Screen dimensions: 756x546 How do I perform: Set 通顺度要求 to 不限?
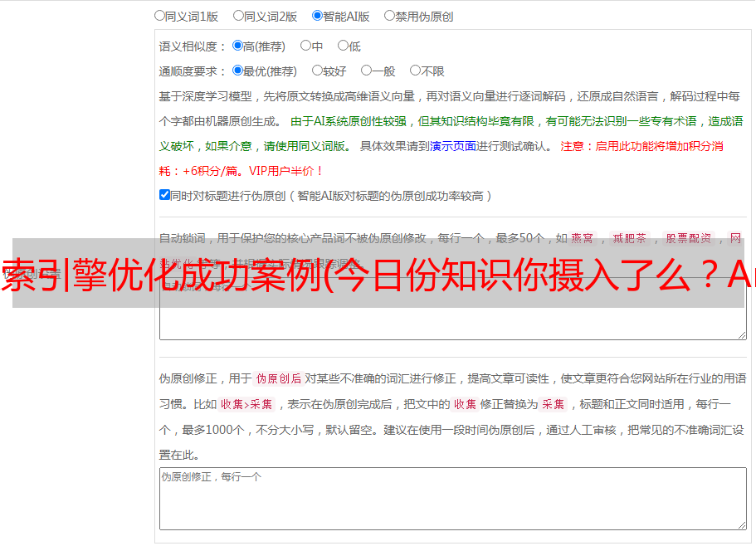tap(415, 71)
